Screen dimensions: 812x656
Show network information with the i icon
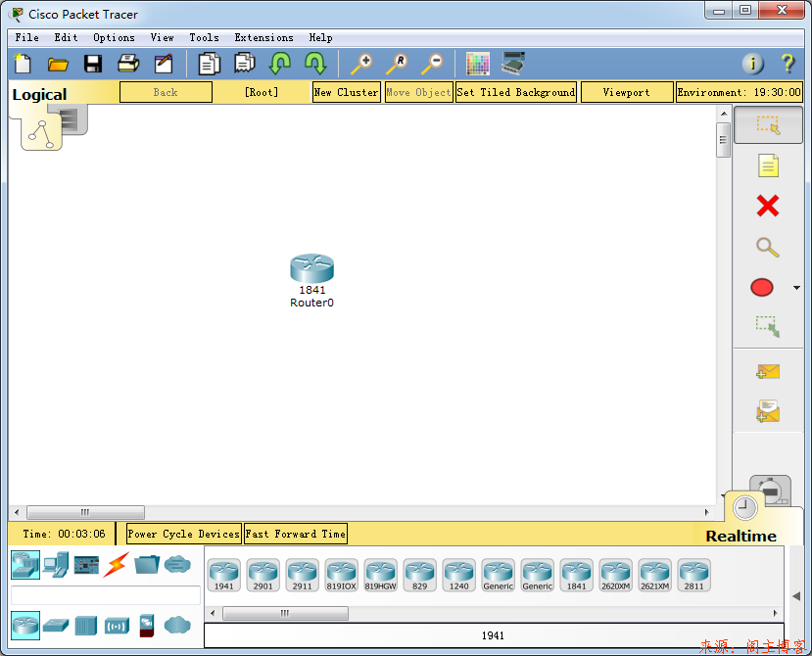753,64
